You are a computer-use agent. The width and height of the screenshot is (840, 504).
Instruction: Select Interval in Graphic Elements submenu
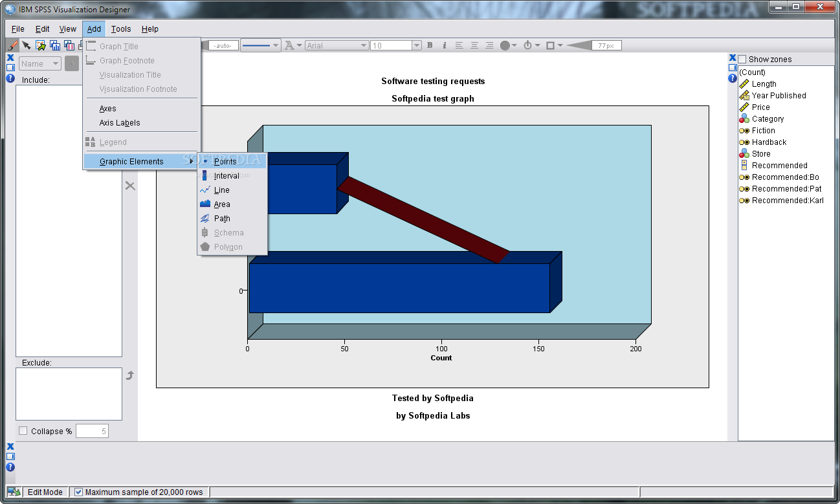point(232,176)
